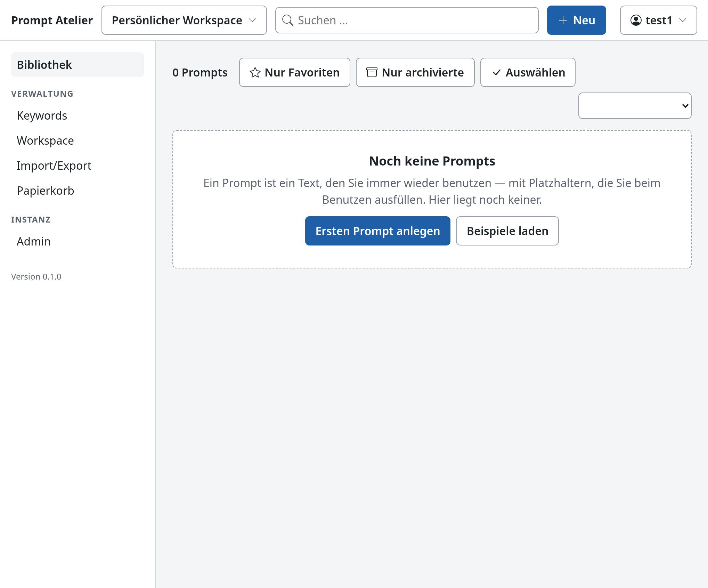This screenshot has width=708, height=588.
Task: Open the empty sort dropdown
Action: click(635, 106)
